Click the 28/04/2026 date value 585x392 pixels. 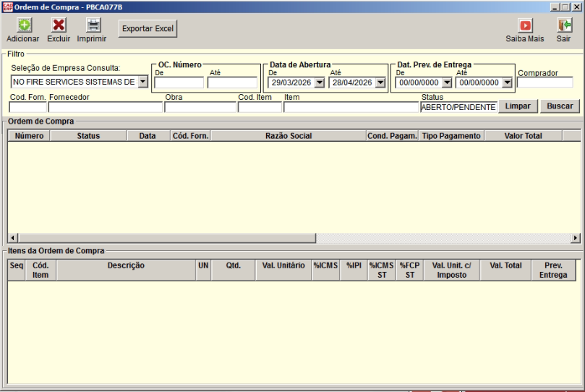tap(352, 82)
